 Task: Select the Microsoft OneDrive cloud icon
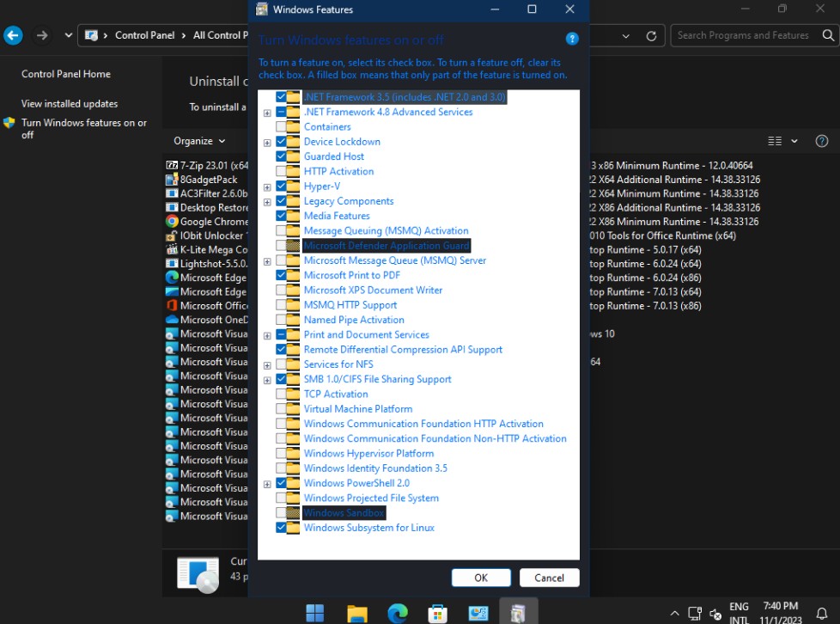tap(172, 319)
